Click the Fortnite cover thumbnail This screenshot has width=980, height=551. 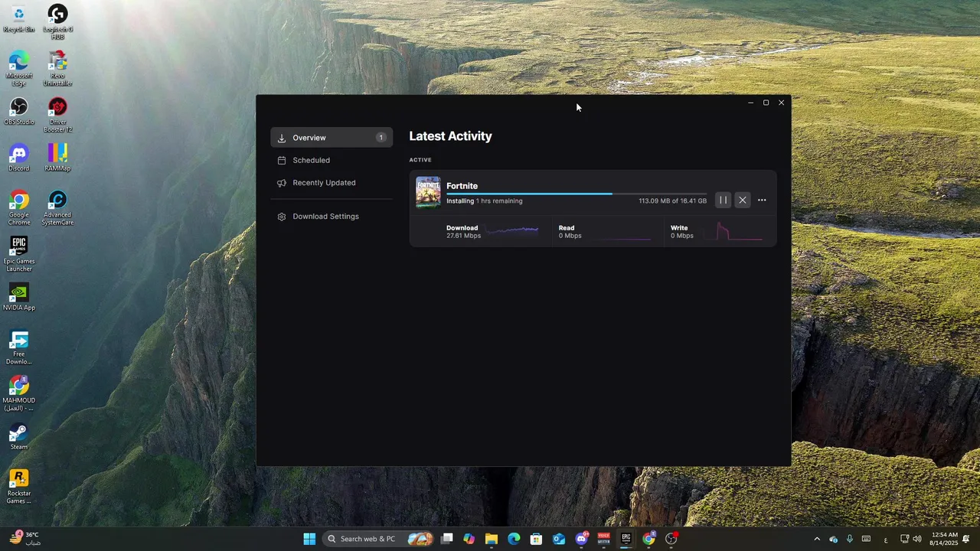point(428,192)
